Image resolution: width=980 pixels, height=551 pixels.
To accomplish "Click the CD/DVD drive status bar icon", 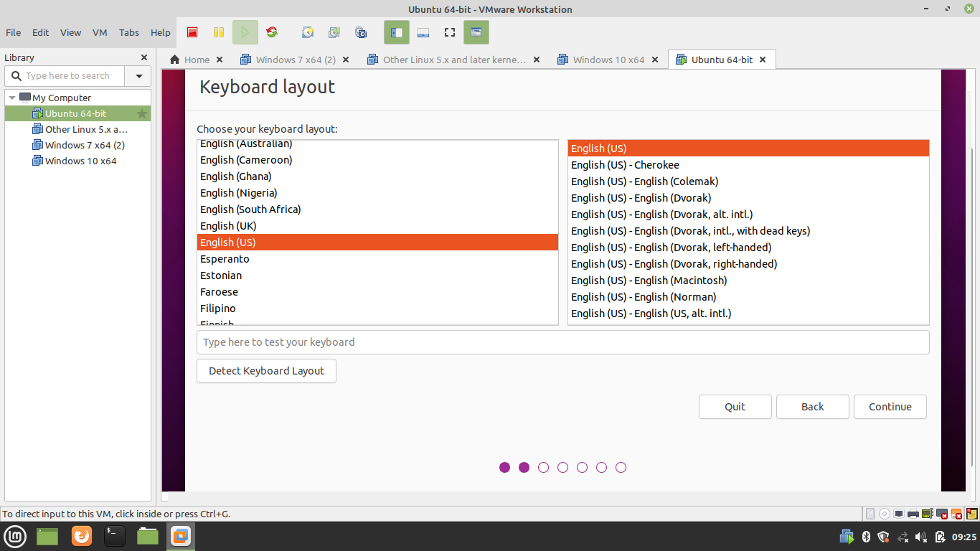I will point(885,514).
